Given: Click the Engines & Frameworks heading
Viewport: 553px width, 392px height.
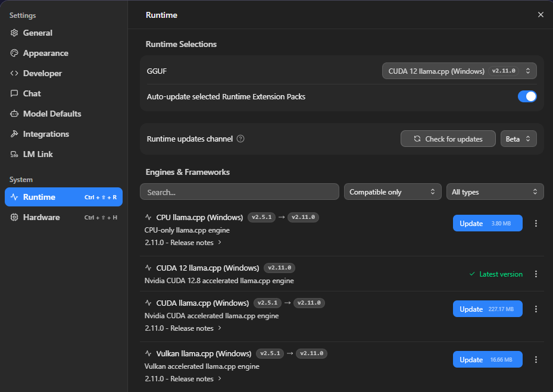Looking at the screenshot, I should (188, 172).
